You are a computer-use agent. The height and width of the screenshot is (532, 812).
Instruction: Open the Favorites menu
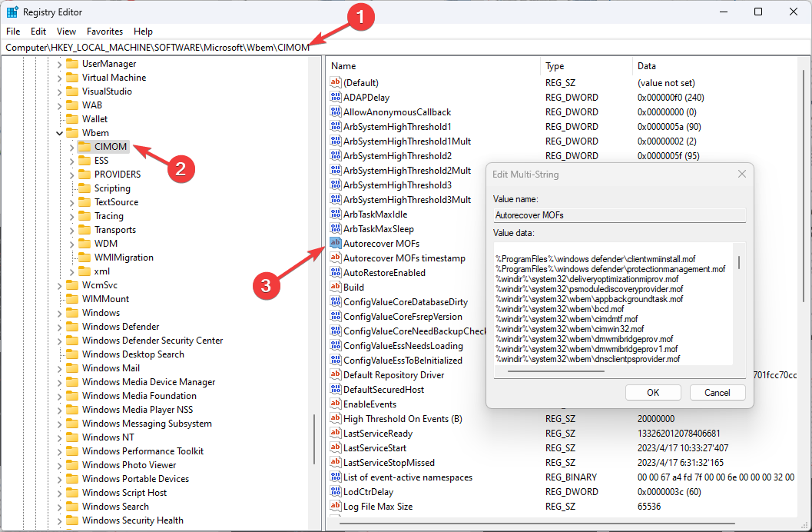pyautogui.click(x=104, y=32)
